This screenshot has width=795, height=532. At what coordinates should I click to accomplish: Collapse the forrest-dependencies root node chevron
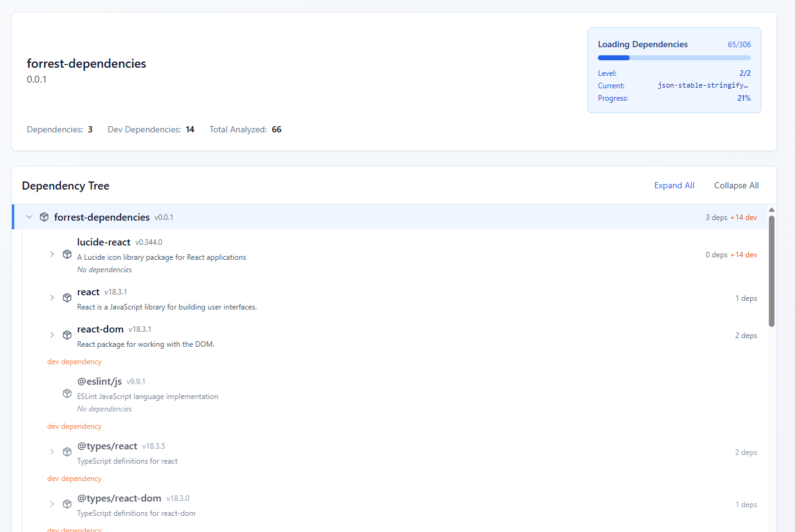point(29,217)
